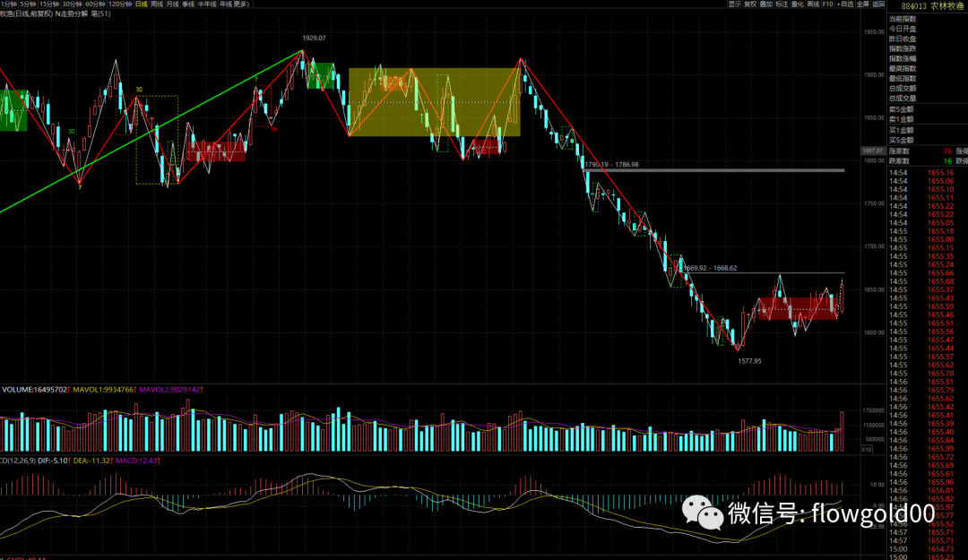Viewport: 968px width, 560px height.
Task: Click the chart title 日线,前复权 label
Action: (27, 13)
